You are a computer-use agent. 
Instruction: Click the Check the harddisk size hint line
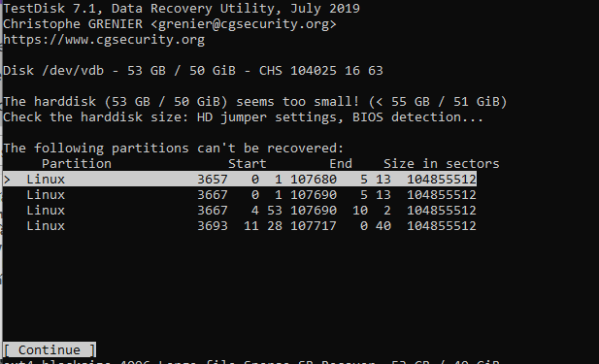pos(244,116)
